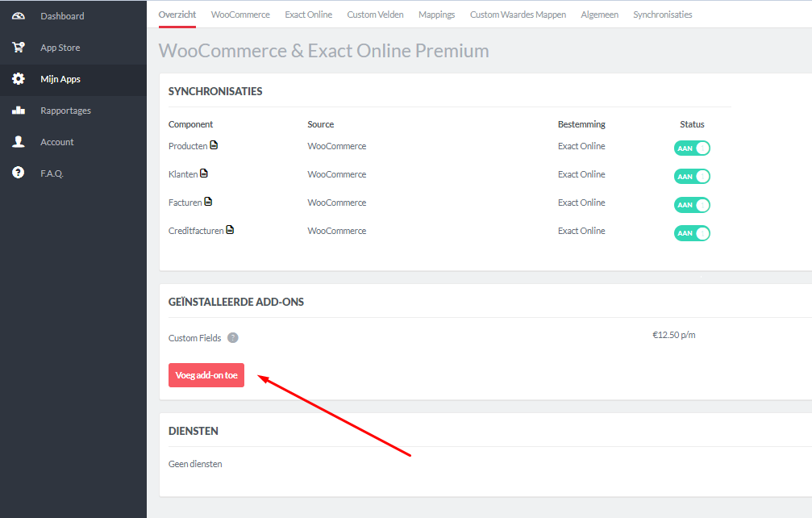The height and width of the screenshot is (518, 812).
Task: Click the Component column header
Action: 190,124
